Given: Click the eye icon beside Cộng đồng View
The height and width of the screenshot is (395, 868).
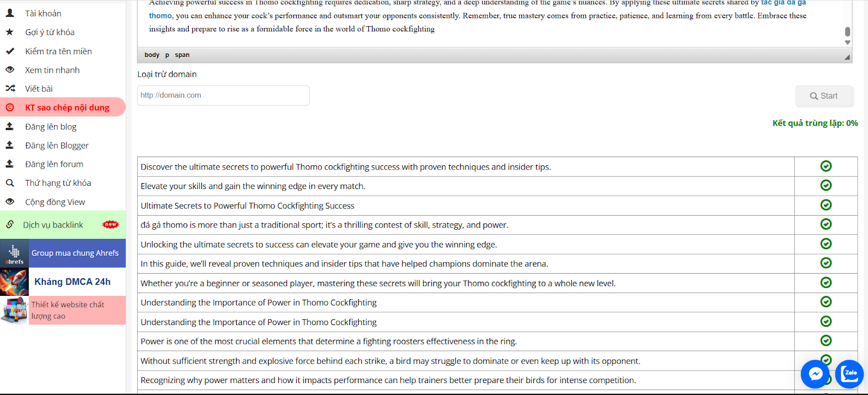Looking at the screenshot, I should [10, 202].
